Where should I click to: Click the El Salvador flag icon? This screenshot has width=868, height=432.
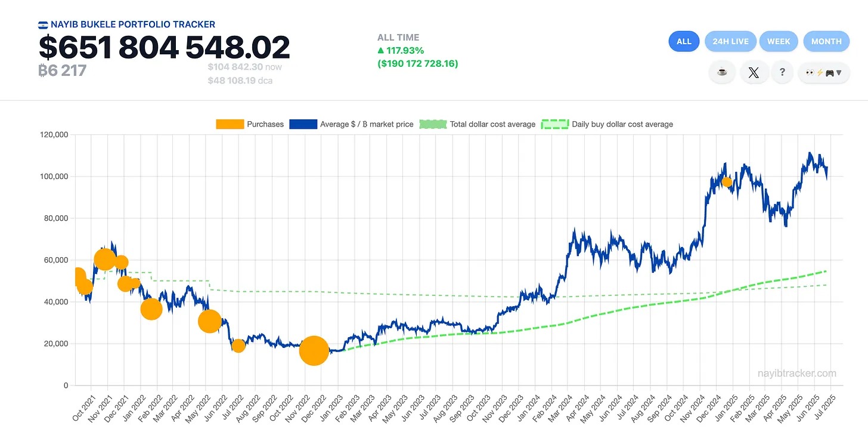[43, 25]
